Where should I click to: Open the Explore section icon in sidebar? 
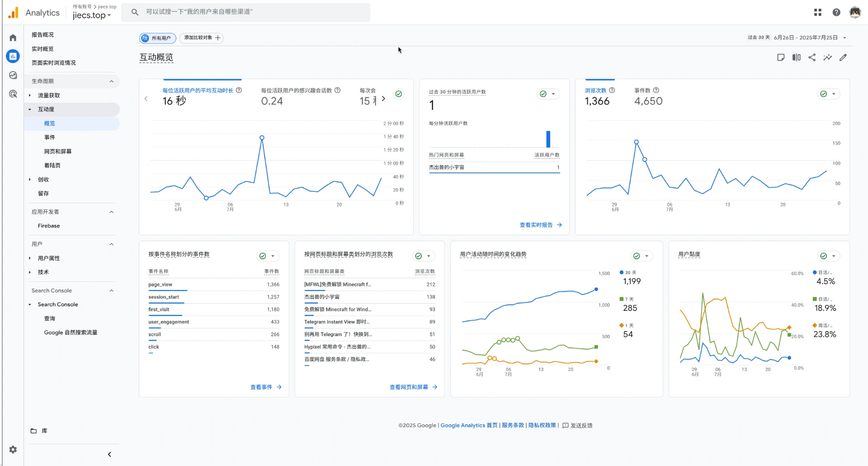click(12, 75)
